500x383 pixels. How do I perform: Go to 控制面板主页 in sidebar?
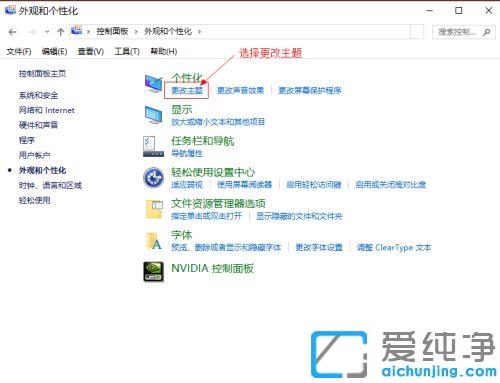[x=42, y=73]
